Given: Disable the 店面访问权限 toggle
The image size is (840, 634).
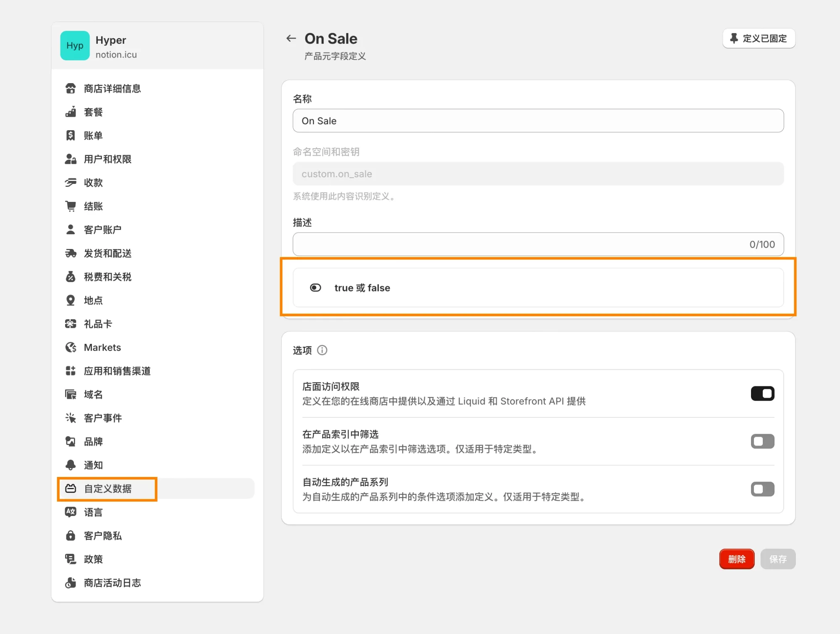Looking at the screenshot, I should pos(762,393).
